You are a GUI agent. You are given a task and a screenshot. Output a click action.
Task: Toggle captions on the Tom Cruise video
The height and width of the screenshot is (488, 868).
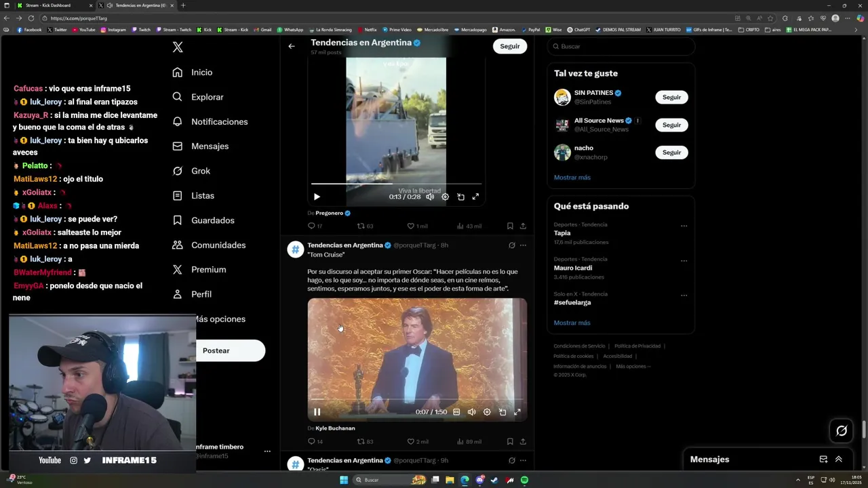coord(456,412)
